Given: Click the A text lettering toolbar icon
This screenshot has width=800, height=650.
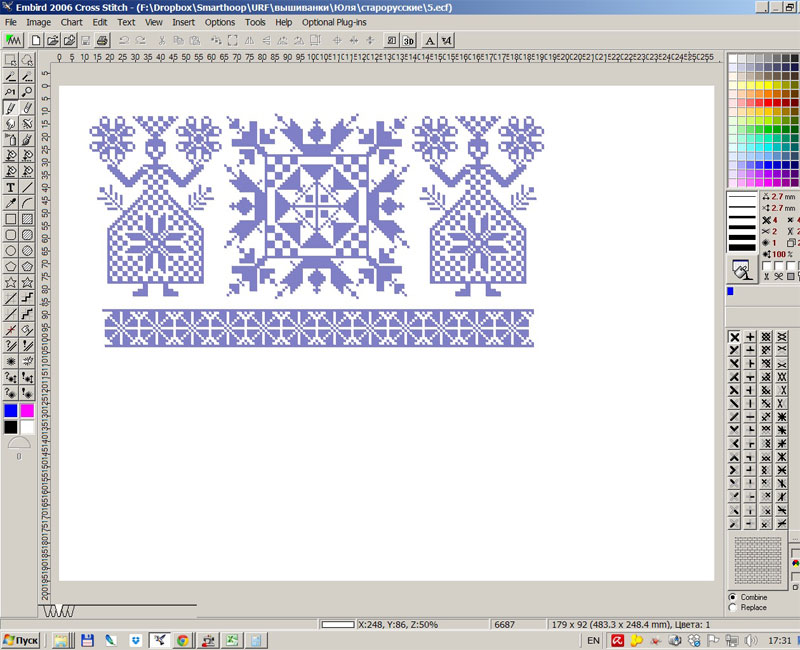Looking at the screenshot, I should tap(430, 40).
